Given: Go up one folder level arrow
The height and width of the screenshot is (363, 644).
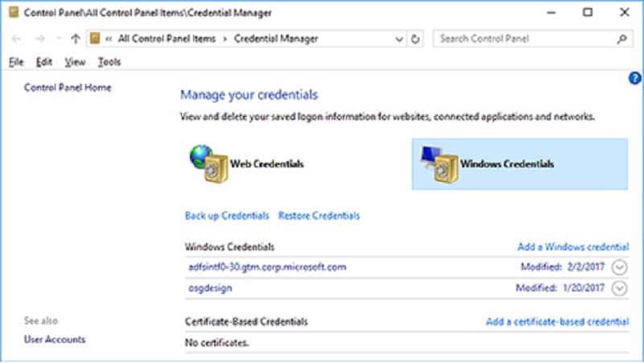Looking at the screenshot, I should pyautogui.click(x=76, y=38).
